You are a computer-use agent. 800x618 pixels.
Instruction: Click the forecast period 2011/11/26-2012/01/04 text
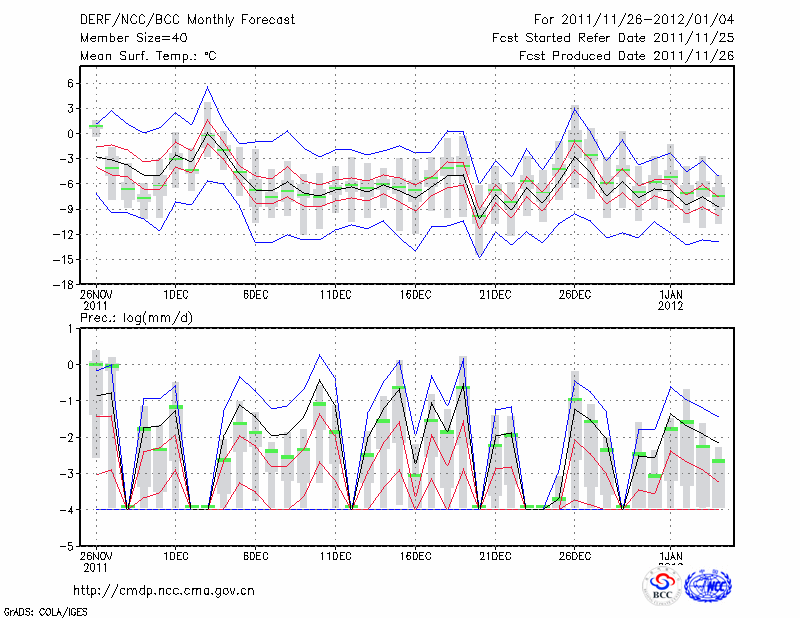(634, 19)
